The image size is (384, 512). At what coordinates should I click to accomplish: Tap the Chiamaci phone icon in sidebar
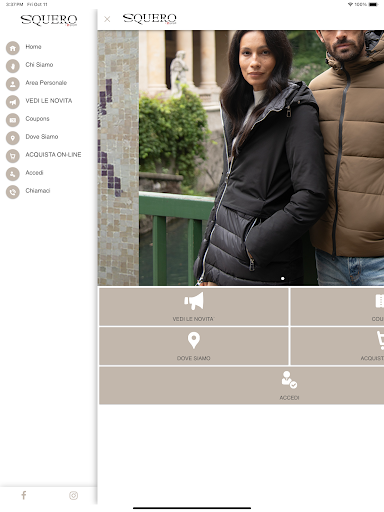tap(13, 192)
